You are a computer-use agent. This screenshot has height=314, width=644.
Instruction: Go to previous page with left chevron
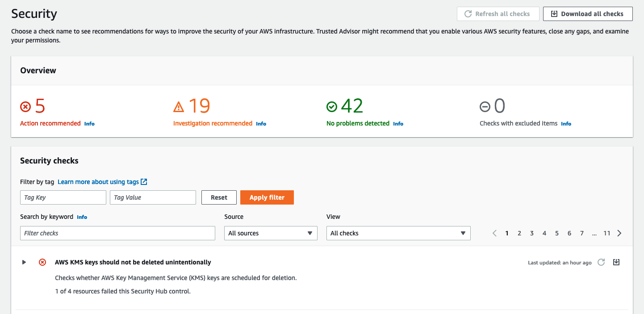point(494,233)
